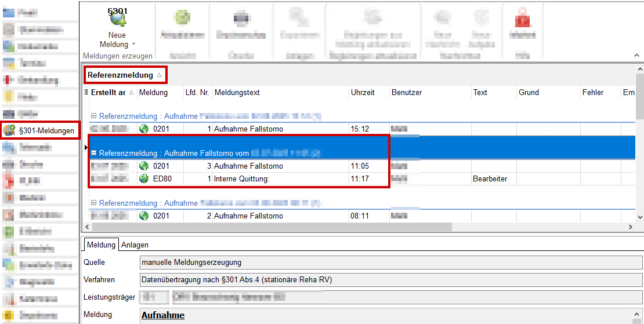The height and width of the screenshot is (324, 644).
Task: Click globe icon in the 08:11 row
Action: [x=144, y=216]
